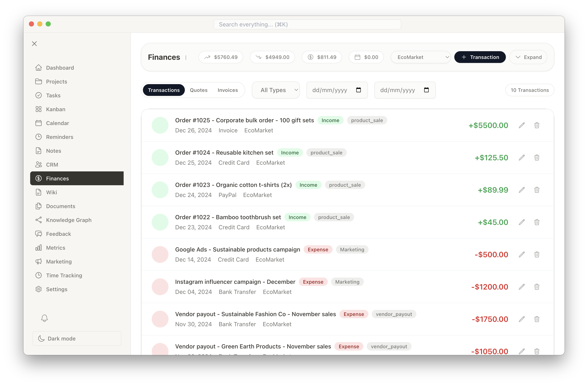Switch to the Invoices tab

pos(228,90)
